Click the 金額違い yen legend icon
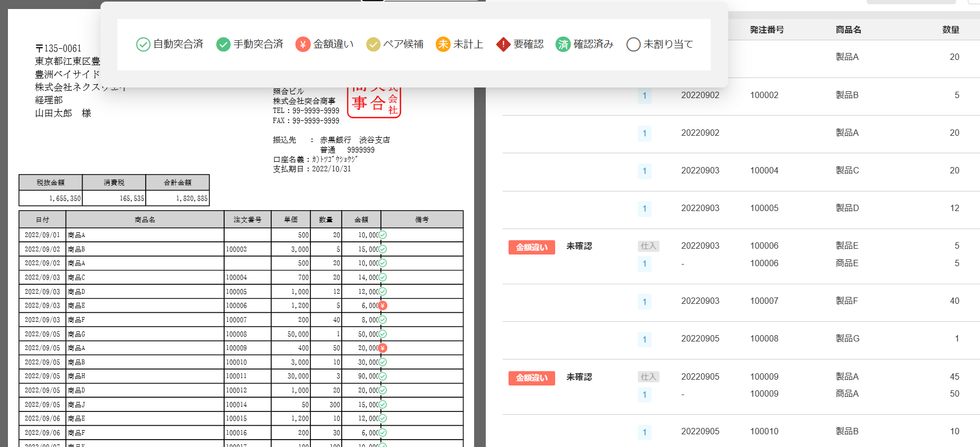 pos(303,45)
